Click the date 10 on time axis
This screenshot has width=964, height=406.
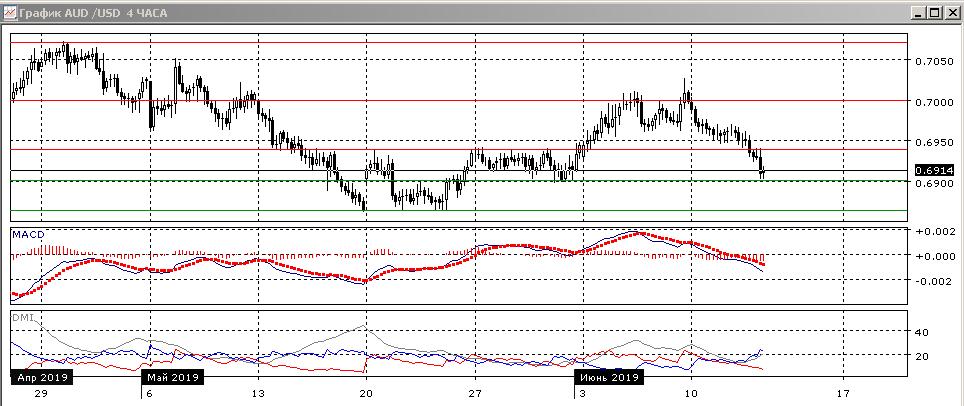pyautogui.click(x=690, y=393)
